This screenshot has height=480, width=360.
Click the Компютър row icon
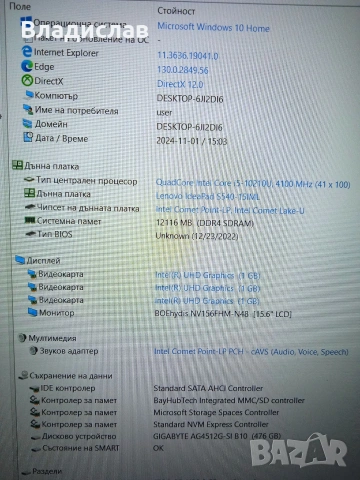point(28,95)
